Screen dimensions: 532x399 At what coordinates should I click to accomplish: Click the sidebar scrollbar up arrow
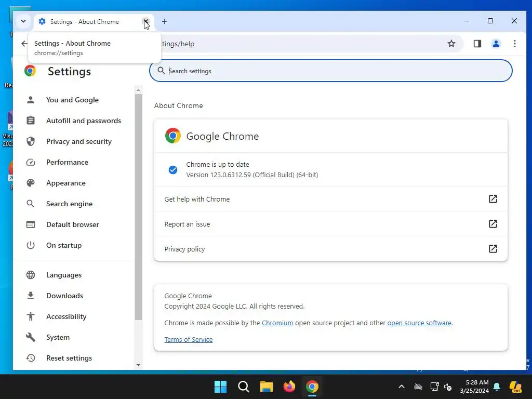pyautogui.click(x=138, y=90)
